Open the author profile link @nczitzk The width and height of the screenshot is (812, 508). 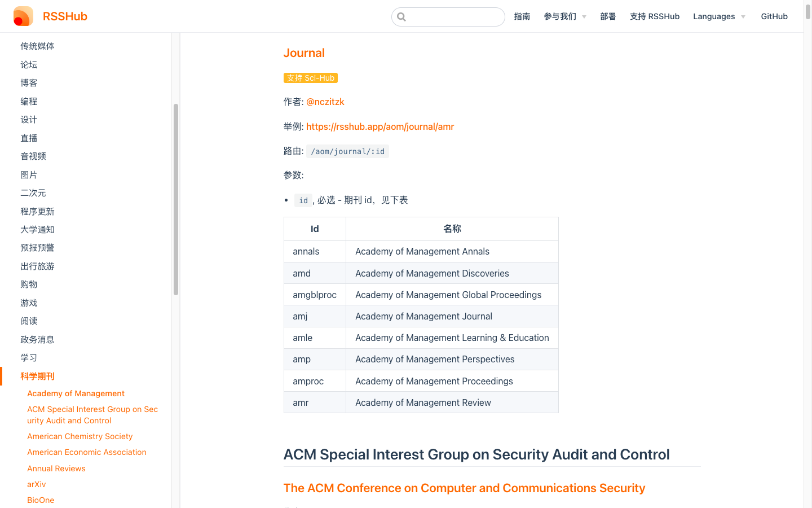coord(325,102)
